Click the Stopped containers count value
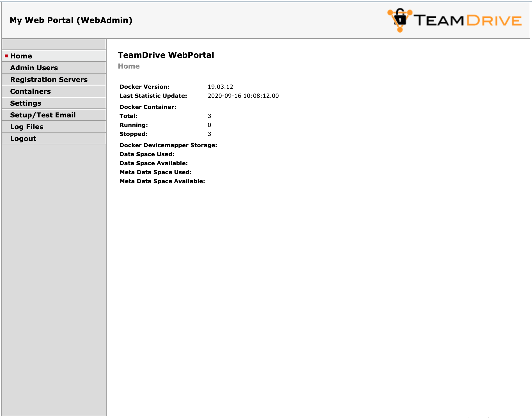 click(209, 134)
